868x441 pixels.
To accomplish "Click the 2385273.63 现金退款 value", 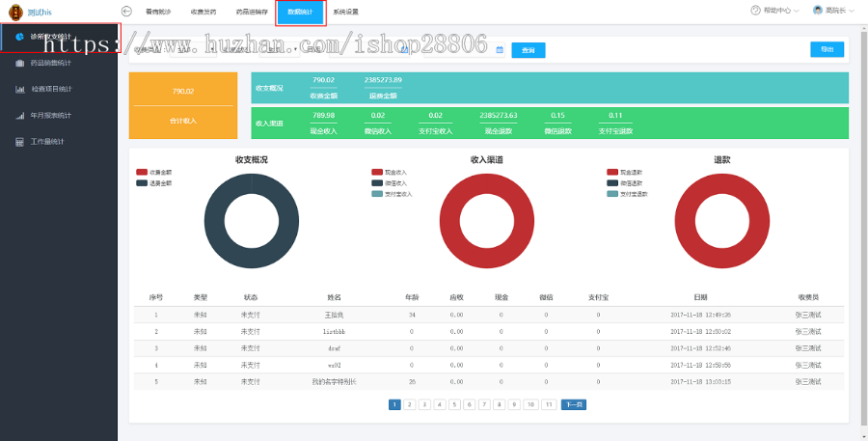I will tap(499, 115).
